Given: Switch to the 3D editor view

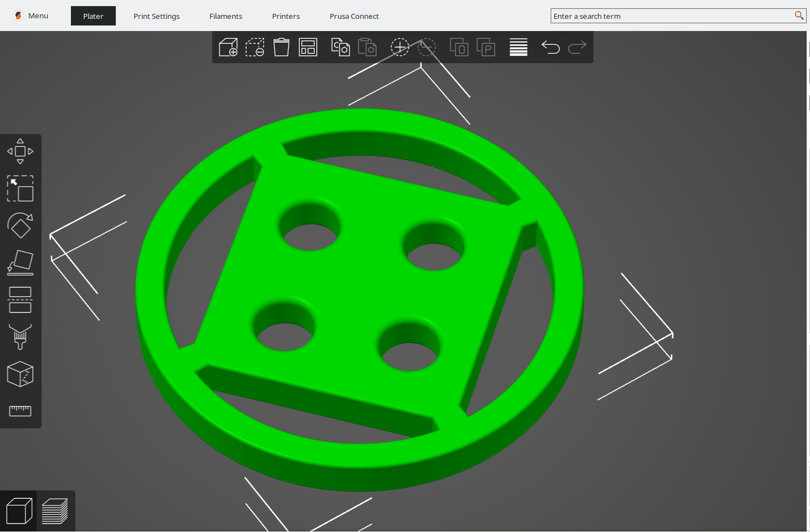Looking at the screenshot, I should pyautogui.click(x=19, y=511).
